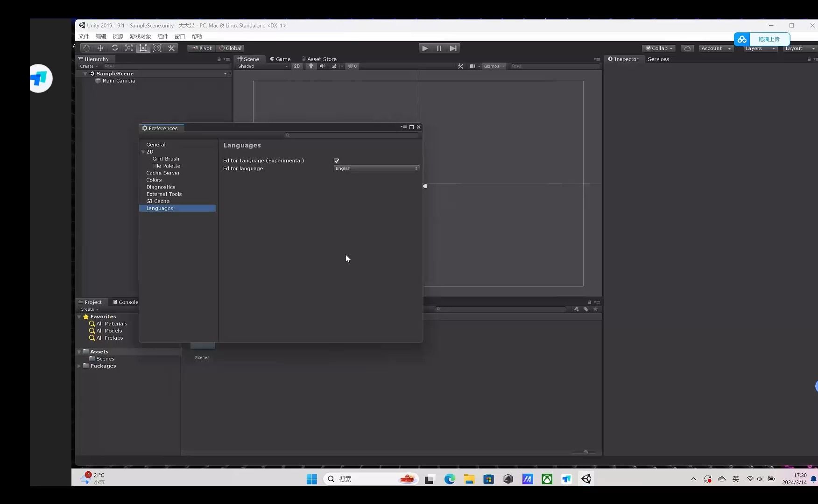Select the Rotate tool

coord(115,48)
